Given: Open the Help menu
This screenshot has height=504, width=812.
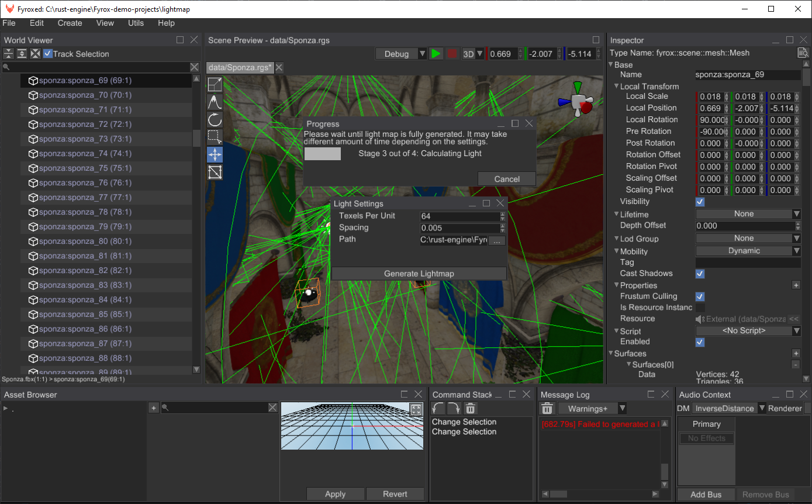Looking at the screenshot, I should [166, 23].
